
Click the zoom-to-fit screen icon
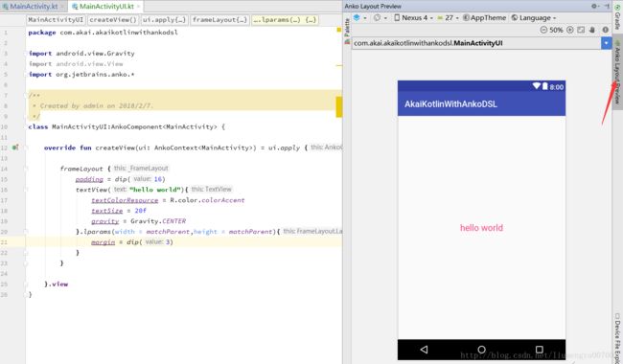(581, 30)
